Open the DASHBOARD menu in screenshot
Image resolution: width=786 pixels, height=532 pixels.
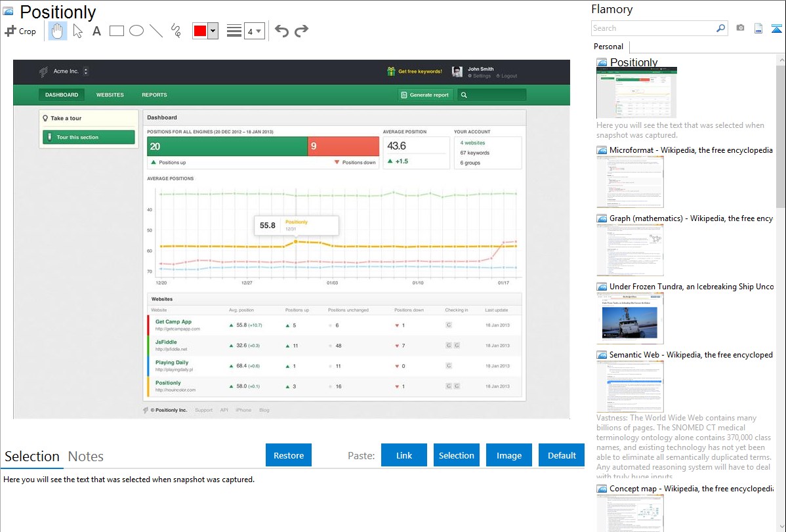[x=62, y=94]
